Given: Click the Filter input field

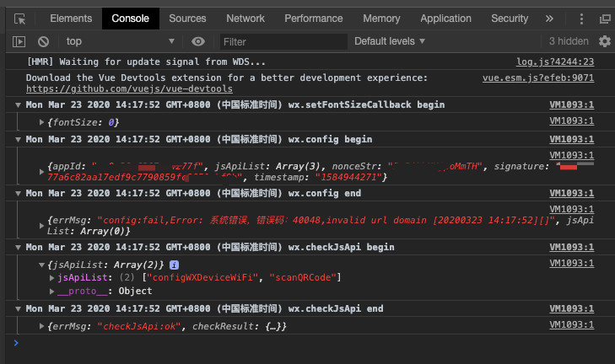Looking at the screenshot, I should coord(283,41).
